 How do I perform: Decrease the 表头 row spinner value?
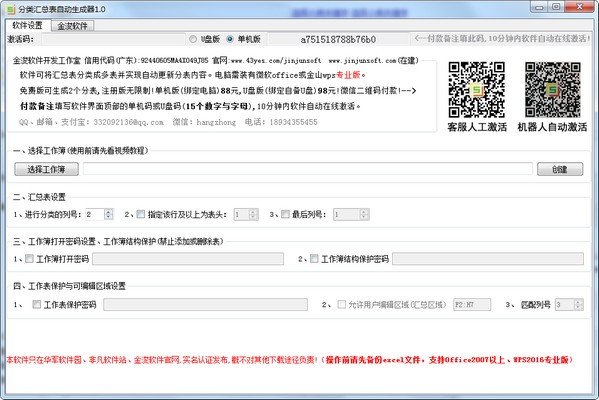(x=254, y=217)
